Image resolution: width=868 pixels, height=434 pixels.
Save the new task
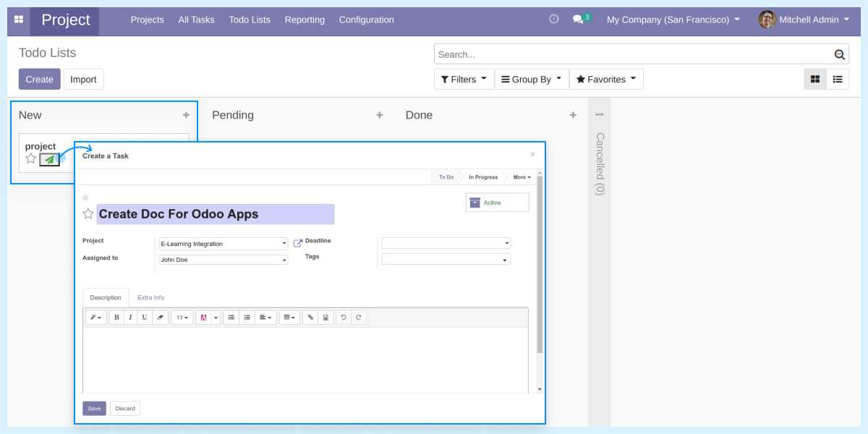pyautogui.click(x=93, y=408)
